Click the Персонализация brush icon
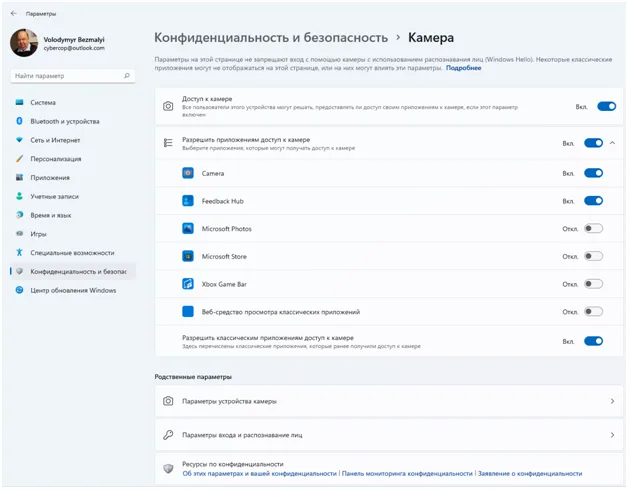 [x=19, y=159]
